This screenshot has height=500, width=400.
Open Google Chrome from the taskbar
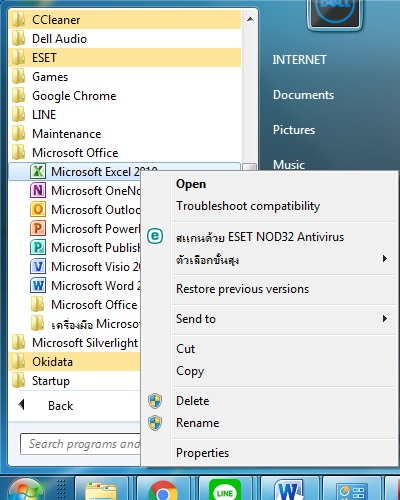pos(163,490)
